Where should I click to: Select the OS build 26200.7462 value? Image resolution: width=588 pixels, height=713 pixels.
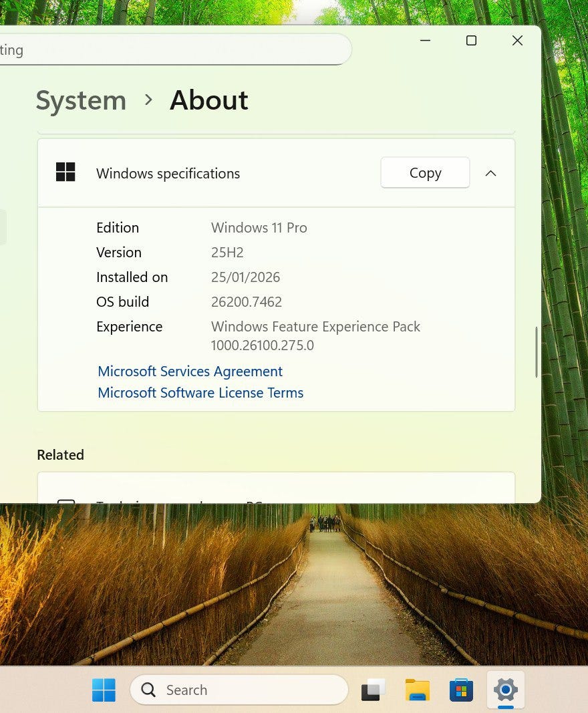(247, 302)
